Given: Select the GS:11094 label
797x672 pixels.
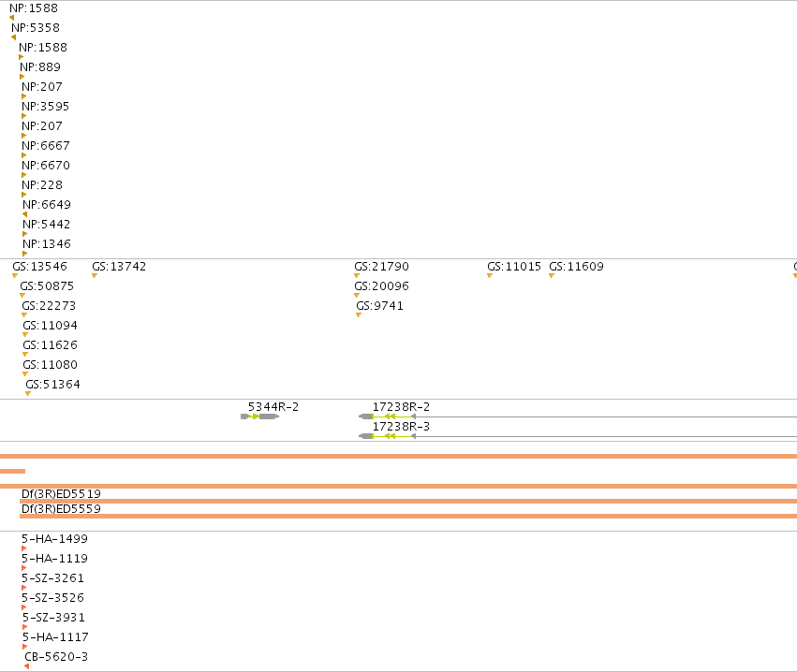Looking at the screenshot, I should pos(51,325).
